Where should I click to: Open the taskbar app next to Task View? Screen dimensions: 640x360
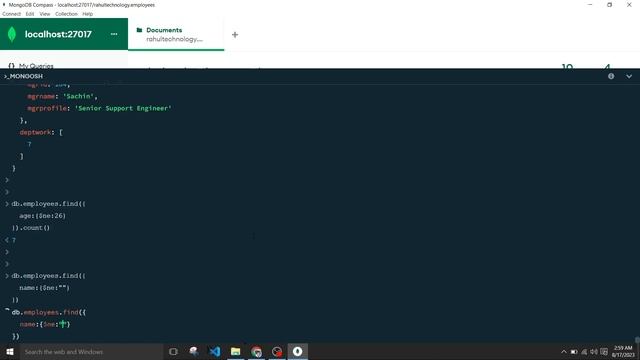click(194, 351)
